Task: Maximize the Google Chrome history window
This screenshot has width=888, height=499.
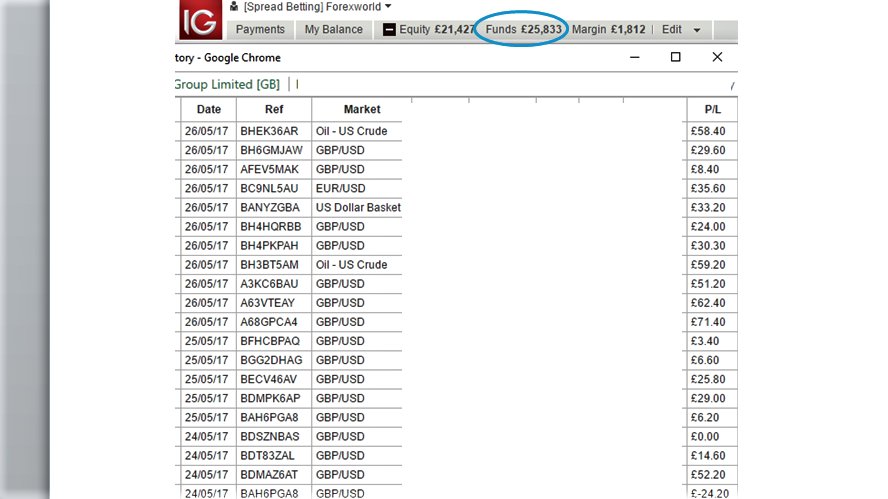Action: tap(676, 57)
